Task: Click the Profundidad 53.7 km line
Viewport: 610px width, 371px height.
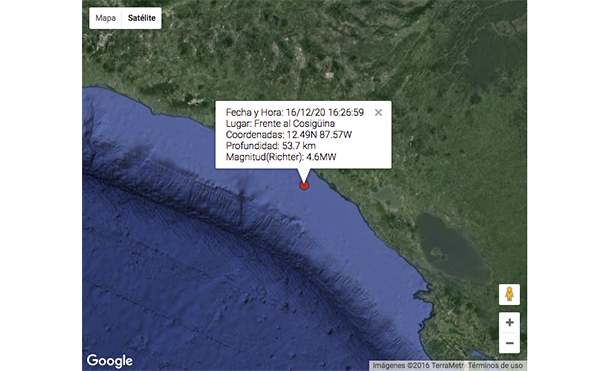Action: pyautogui.click(x=271, y=146)
